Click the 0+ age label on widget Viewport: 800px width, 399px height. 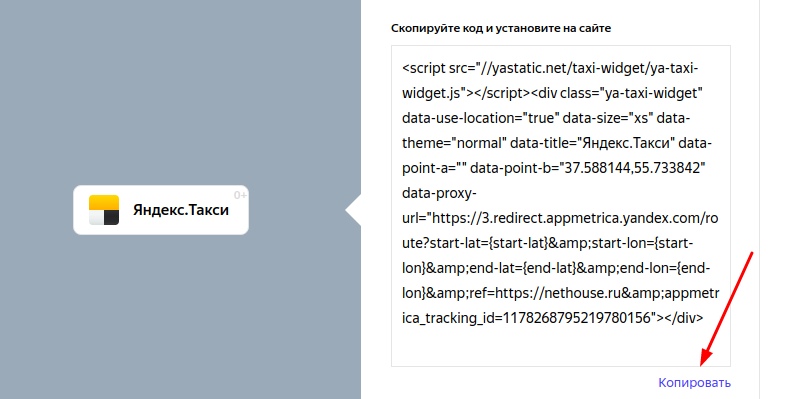pyautogui.click(x=240, y=195)
